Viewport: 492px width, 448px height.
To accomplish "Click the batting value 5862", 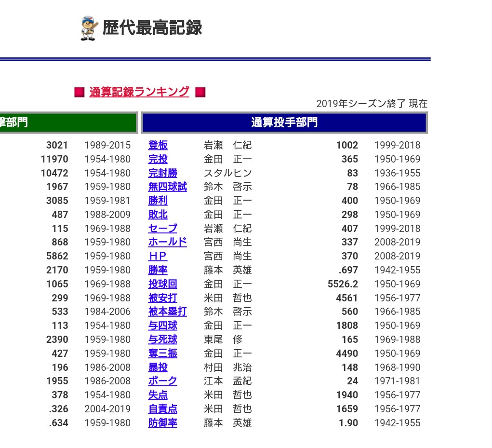I will tap(57, 256).
